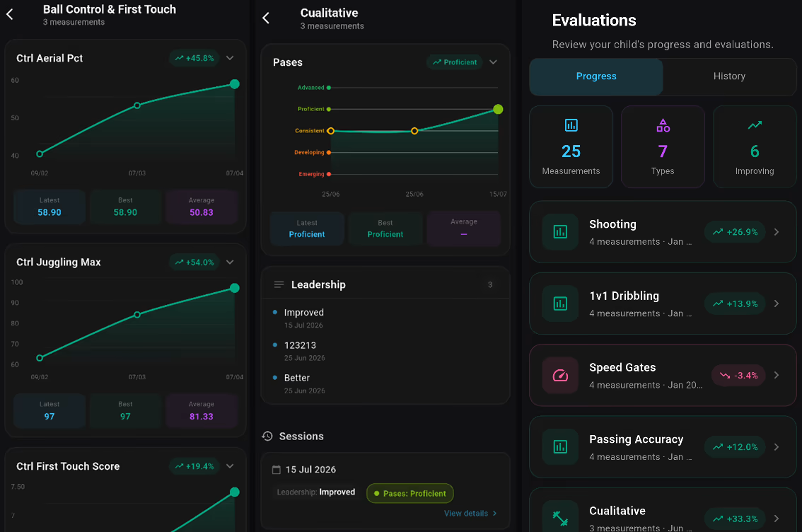Open the 25 Measurements summary card
802x532 pixels.
pyautogui.click(x=571, y=147)
